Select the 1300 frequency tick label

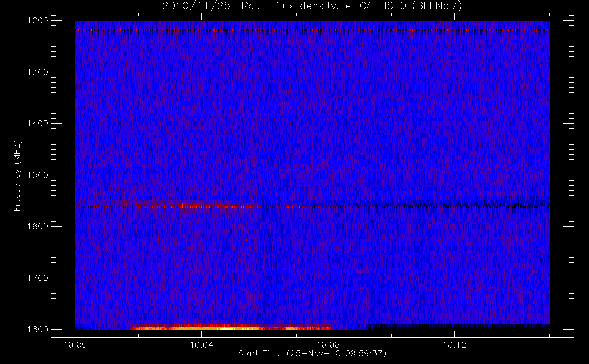(38, 72)
